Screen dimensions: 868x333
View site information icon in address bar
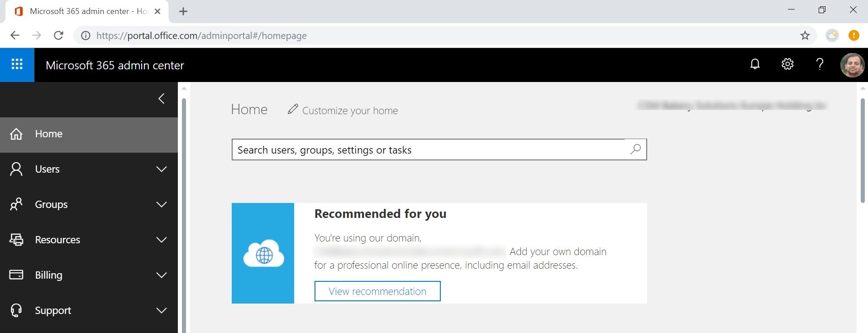pos(86,35)
